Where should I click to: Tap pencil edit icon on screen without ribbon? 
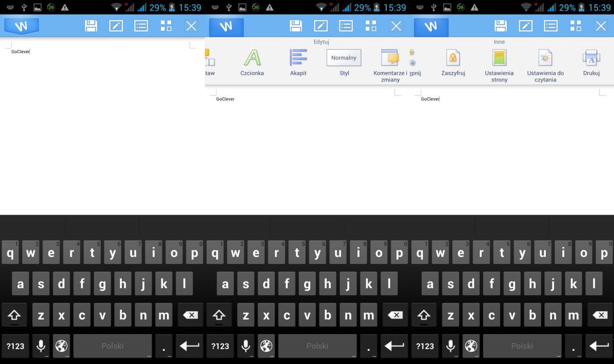[x=116, y=26]
